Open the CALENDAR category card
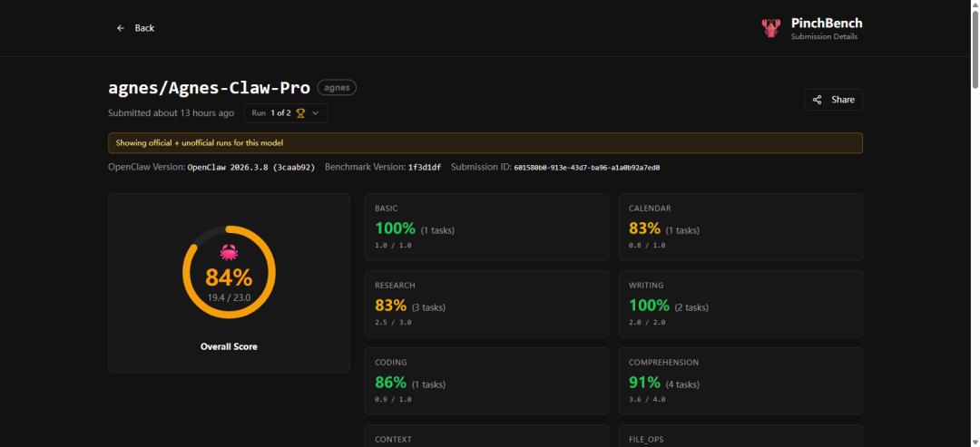 point(740,227)
